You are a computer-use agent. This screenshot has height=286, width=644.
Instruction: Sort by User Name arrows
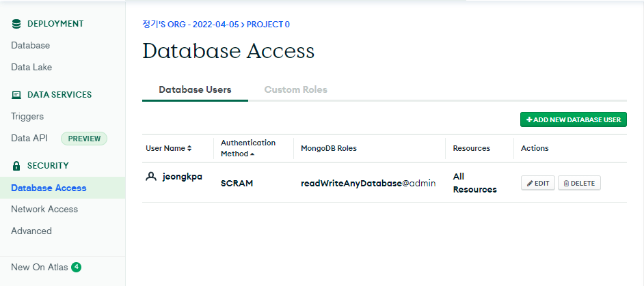pos(189,149)
